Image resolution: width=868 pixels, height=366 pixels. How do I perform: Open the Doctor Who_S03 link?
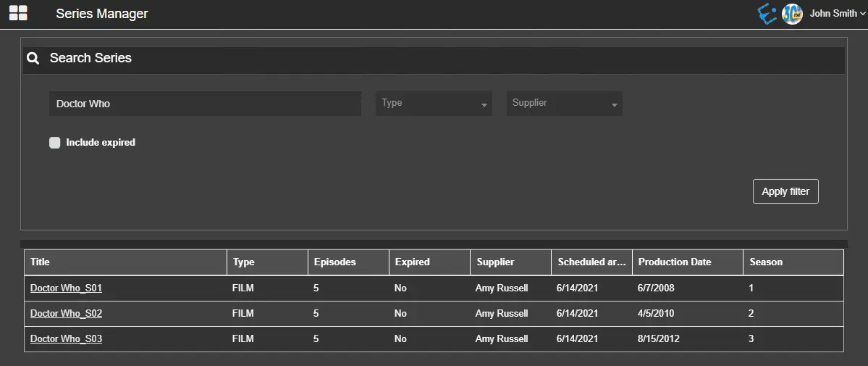(x=66, y=339)
